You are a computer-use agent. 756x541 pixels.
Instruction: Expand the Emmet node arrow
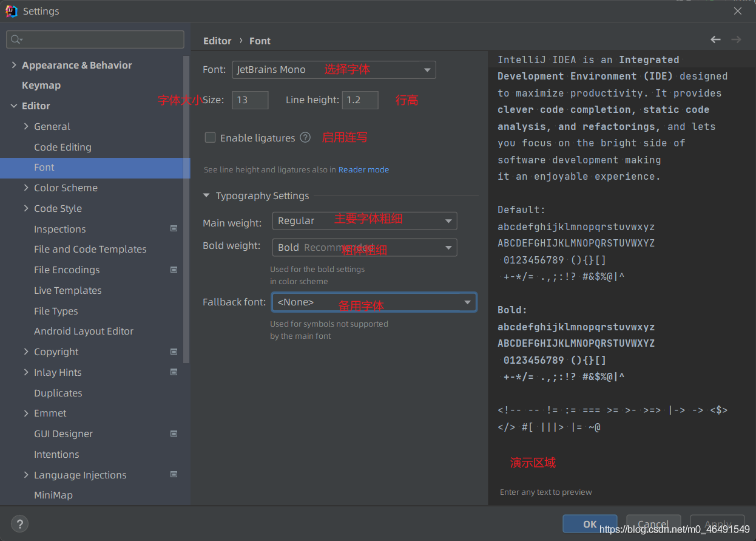tap(26, 413)
